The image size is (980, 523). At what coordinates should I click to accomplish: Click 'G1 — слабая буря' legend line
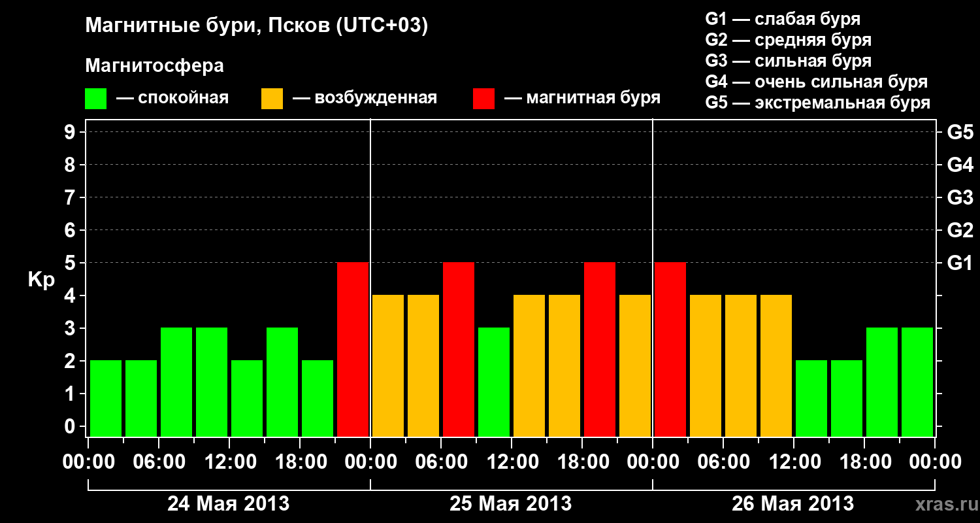[783, 18]
